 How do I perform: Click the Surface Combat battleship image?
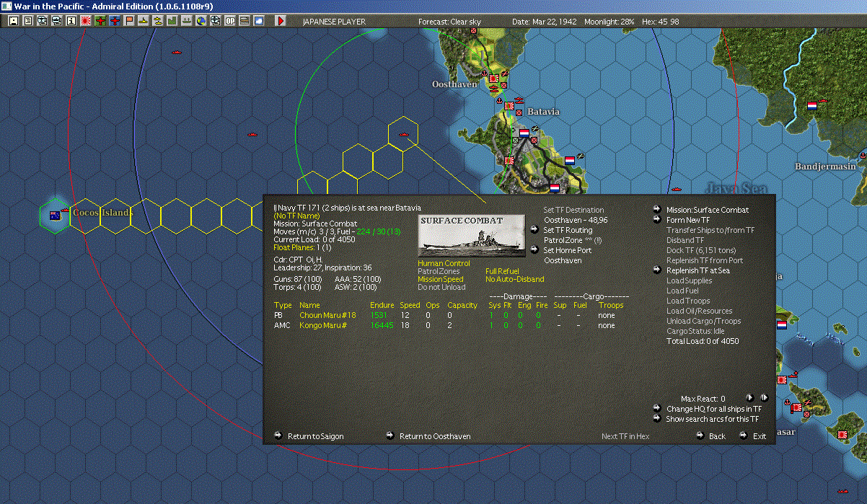[472, 236]
